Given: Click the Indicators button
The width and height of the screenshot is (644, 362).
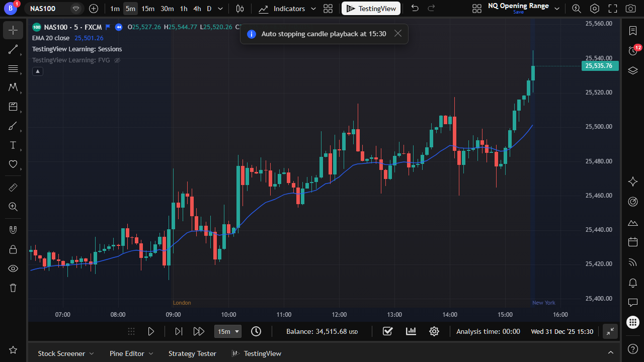Looking at the screenshot, I should (x=282, y=9).
